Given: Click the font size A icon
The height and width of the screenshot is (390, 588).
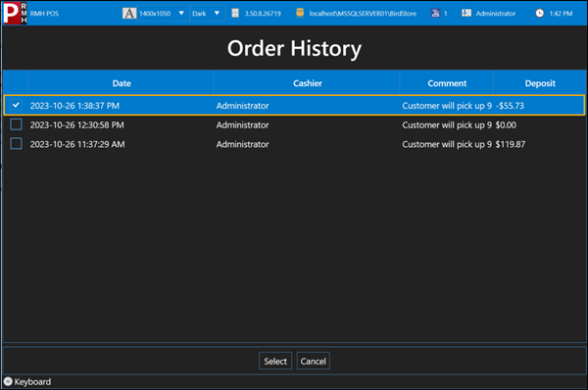Looking at the screenshot, I should click(x=129, y=14).
